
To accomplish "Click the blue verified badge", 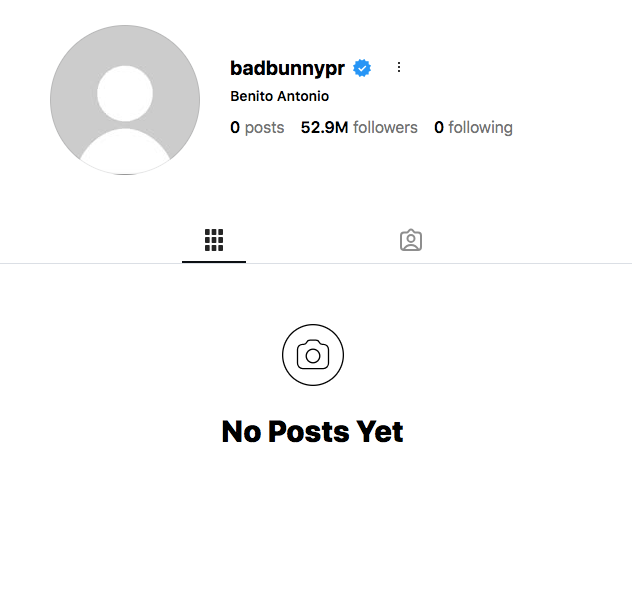I will pyautogui.click(x=362, y=68).
